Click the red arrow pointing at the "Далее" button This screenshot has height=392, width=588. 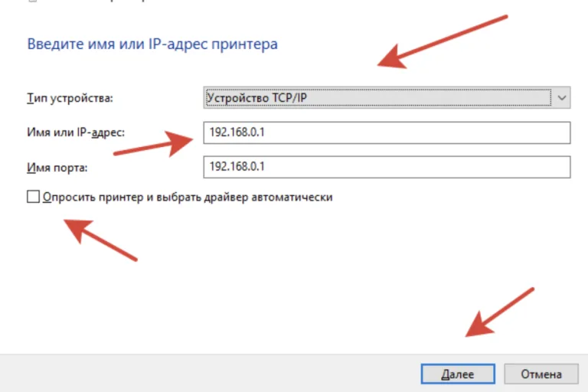pyautogui.click(x=498, y=313)
